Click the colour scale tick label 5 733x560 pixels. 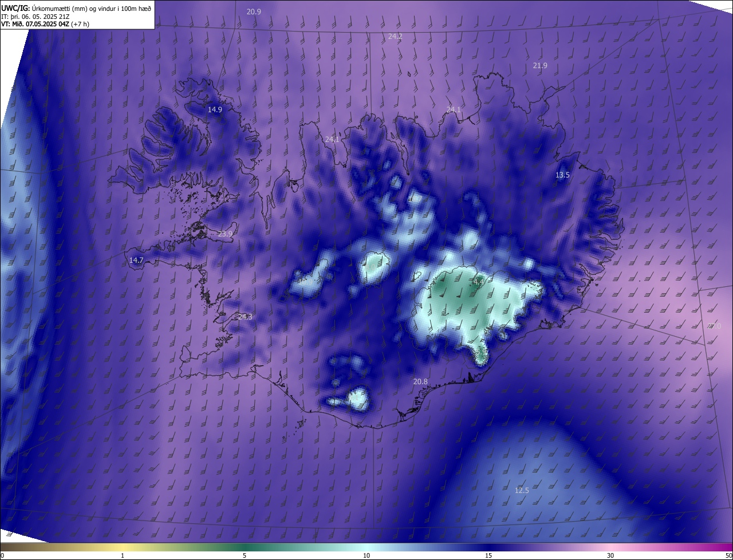pos(245,555)
